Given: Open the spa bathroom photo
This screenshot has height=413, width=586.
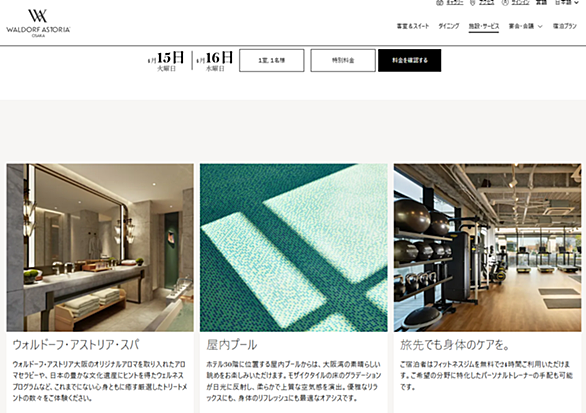Looking at the screenshot, I should coord(100,247).
